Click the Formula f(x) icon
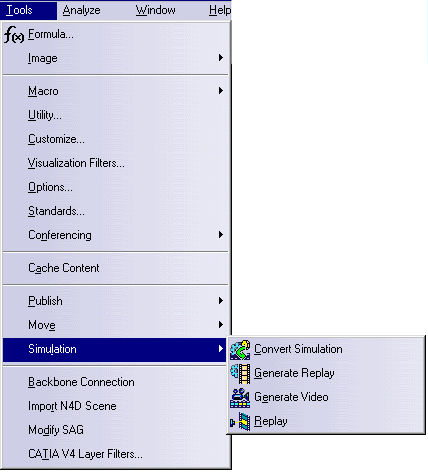 pos(14,35)
